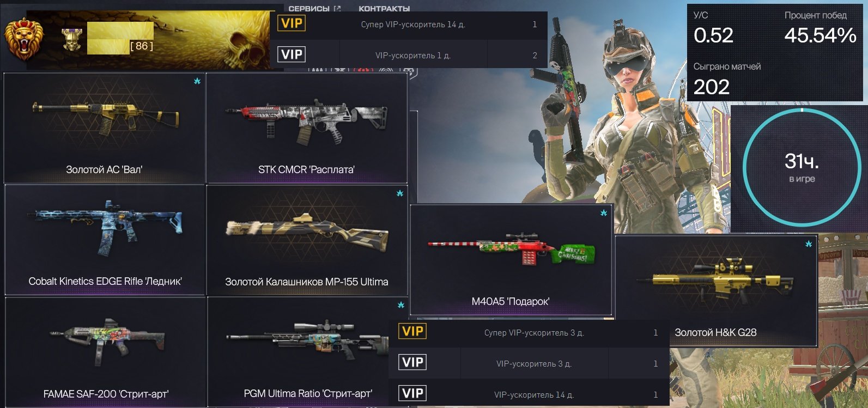Click the Процент побед 45.54% stat
The width and height of the screenshot is (868, 408).
pyautogui.click(x=820, y=28)
